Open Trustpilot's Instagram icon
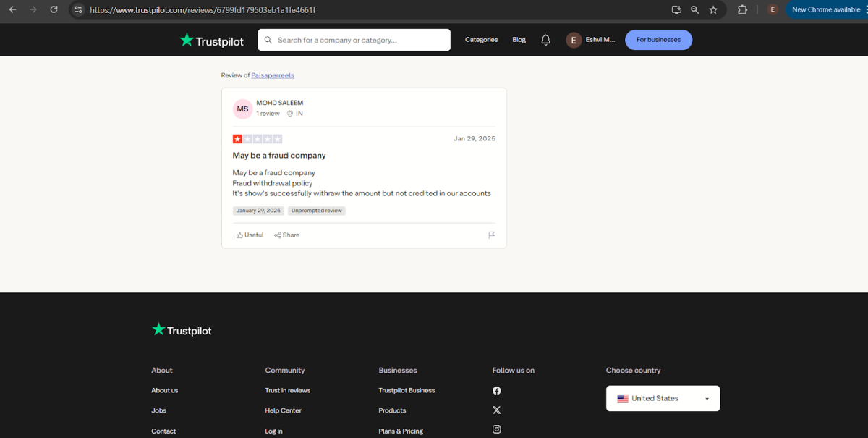This screenshot has height=438, width=868. tap(497, 429)
